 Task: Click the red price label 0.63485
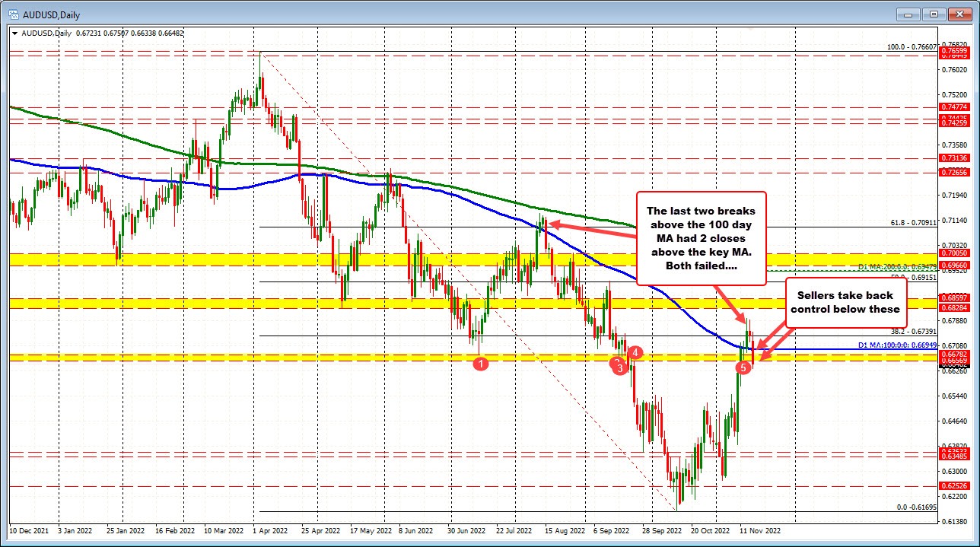(954, 456)
